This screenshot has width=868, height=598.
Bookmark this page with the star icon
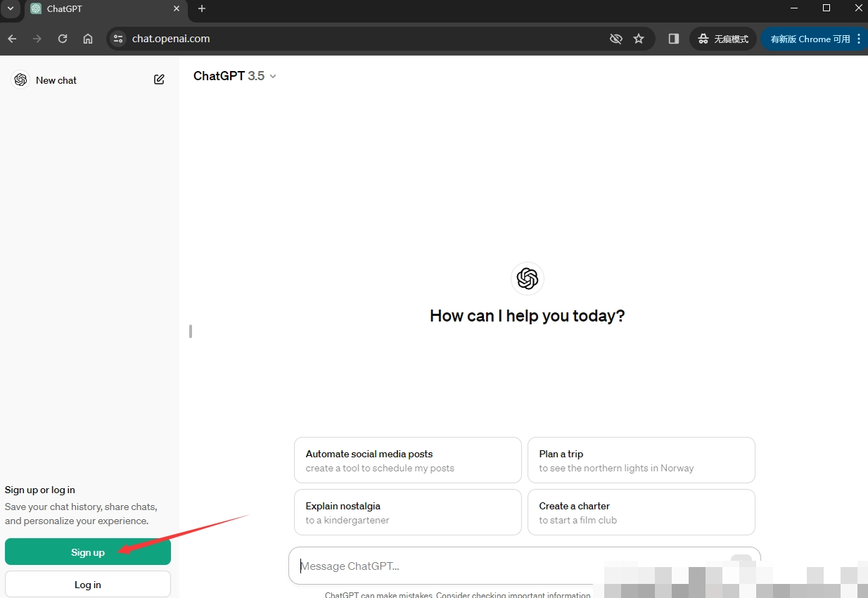(639, 39)
